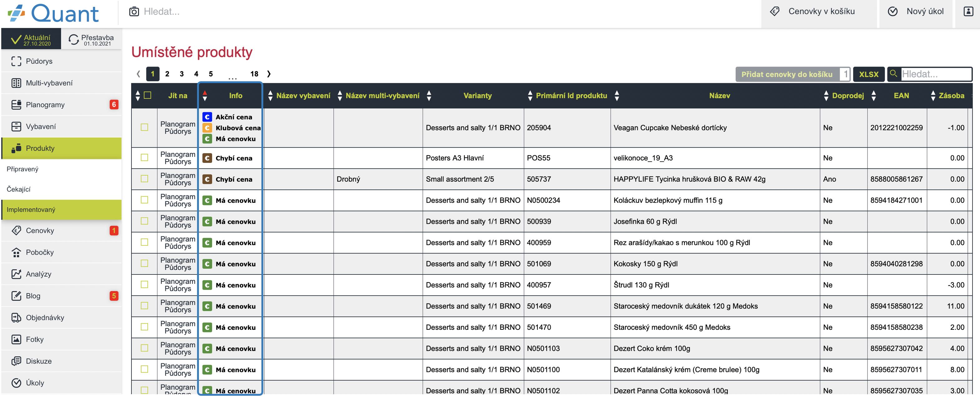This screenshot has width=980, height=397.
Task: Switch to the Přestavba 01.10.2021 tab
Action: (x=92, y=39)
